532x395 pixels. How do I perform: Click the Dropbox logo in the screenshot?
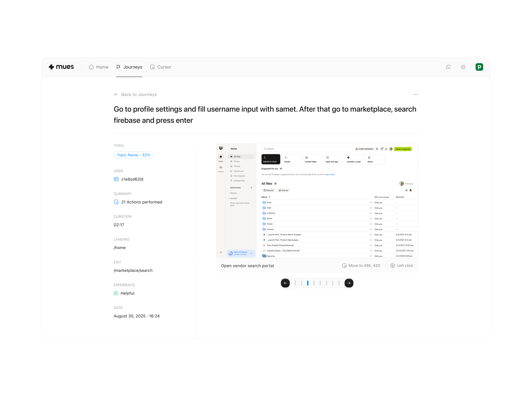pyautogui.click(x=221, y=148)
